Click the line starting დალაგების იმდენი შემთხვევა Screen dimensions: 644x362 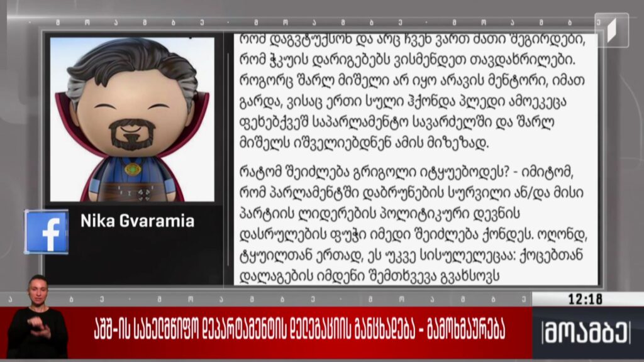click(369, 276)
